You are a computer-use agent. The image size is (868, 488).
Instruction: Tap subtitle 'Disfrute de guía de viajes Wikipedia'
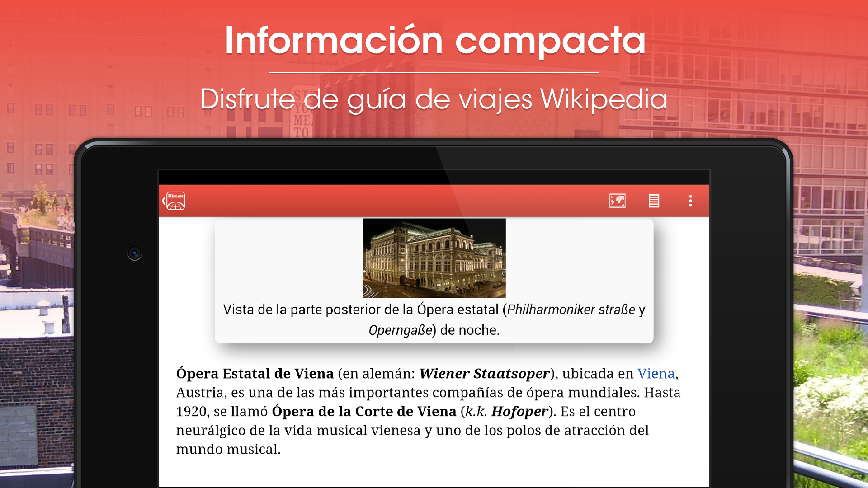click(434, 99)
